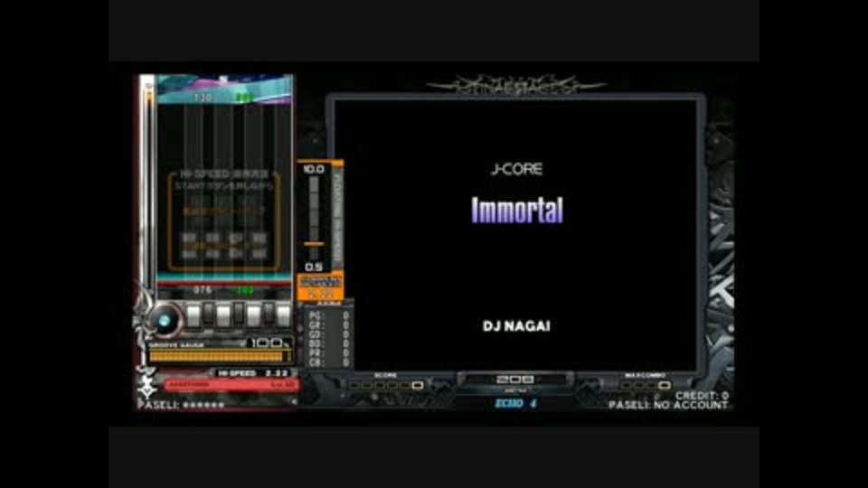
Task: Click the orange floating hi-speed value box
Action: tap(320, 287)
